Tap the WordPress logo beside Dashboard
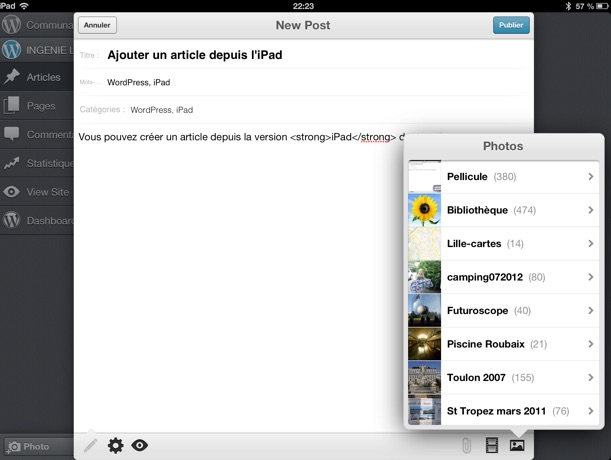Image resolution: width=611 pixels, height=460 pixels. coord(12,220)
